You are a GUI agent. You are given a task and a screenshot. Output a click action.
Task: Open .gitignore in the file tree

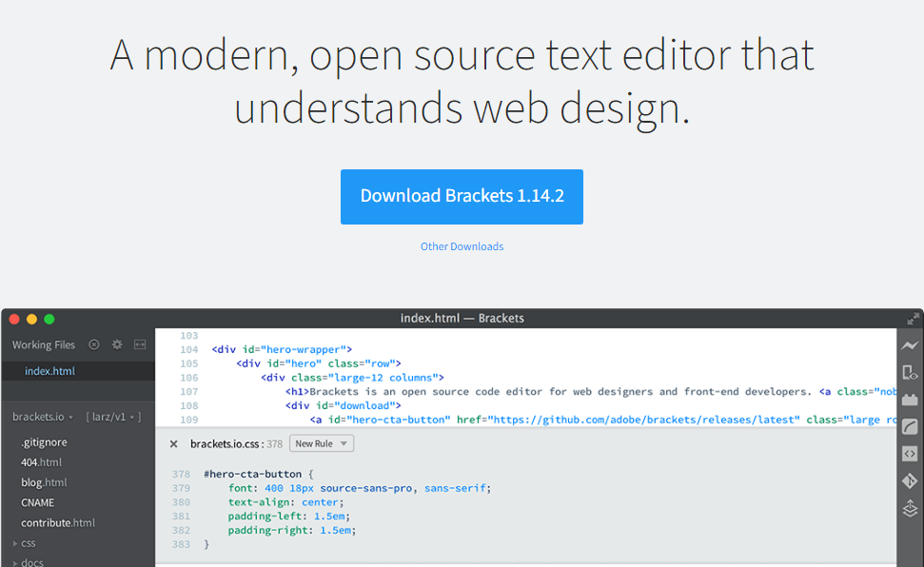(44, 442)
